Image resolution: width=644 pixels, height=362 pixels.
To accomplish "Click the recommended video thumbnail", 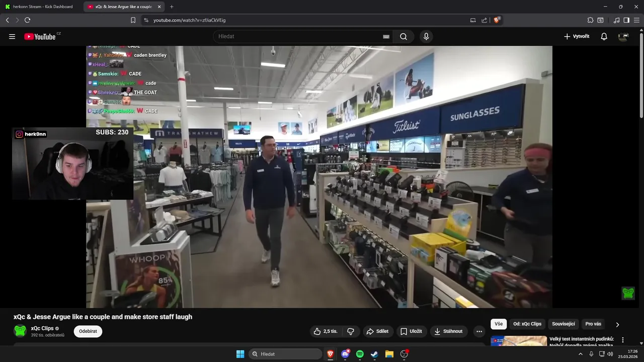I will click(x=519, y=341).
